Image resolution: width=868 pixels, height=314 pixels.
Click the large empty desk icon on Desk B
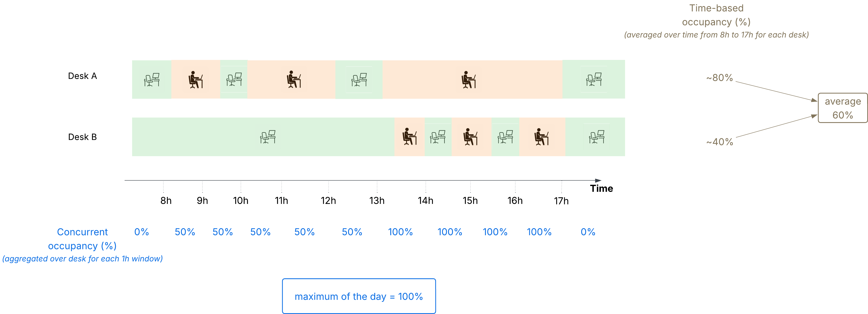268,137
